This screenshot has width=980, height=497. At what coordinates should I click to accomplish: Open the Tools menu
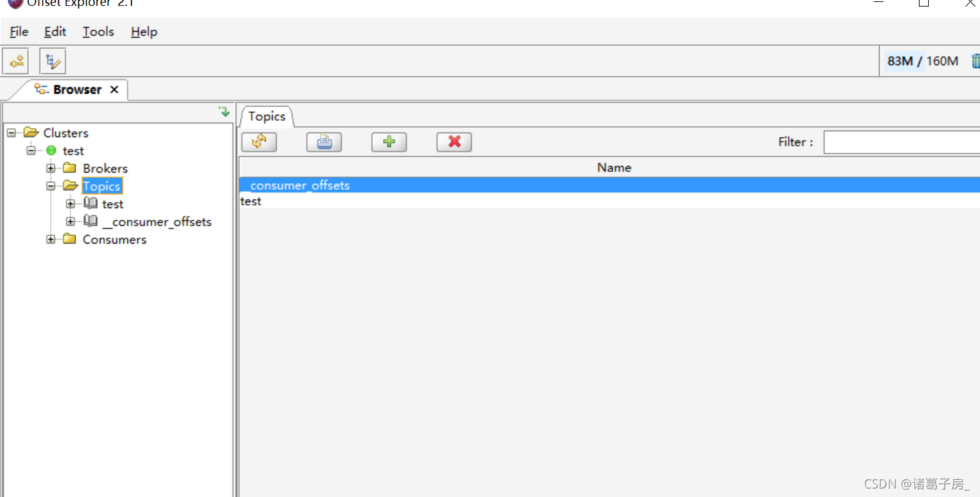(x=97, y=32)
